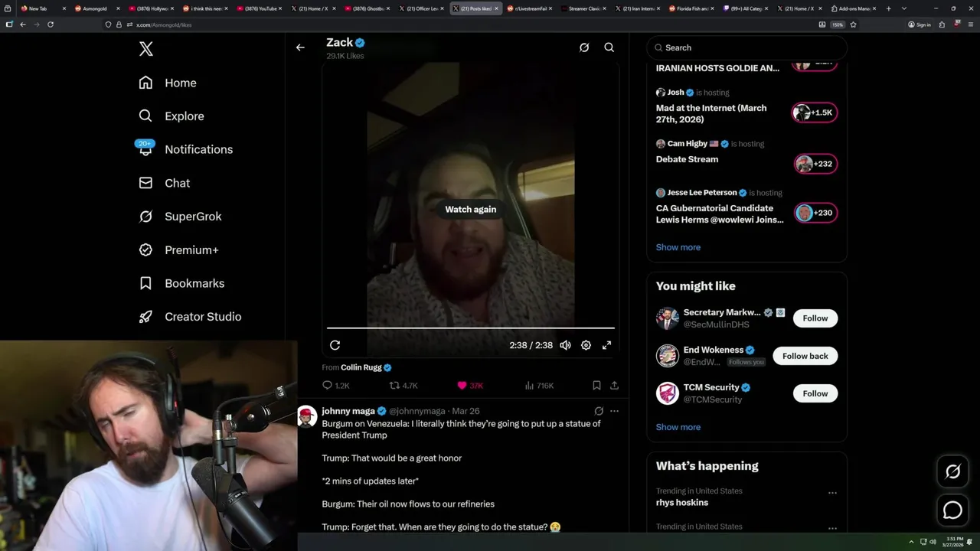The height and width of the screenshot is (551, 980).
Task: Share the Collin Rugg video post
Action: pos(614,386)
